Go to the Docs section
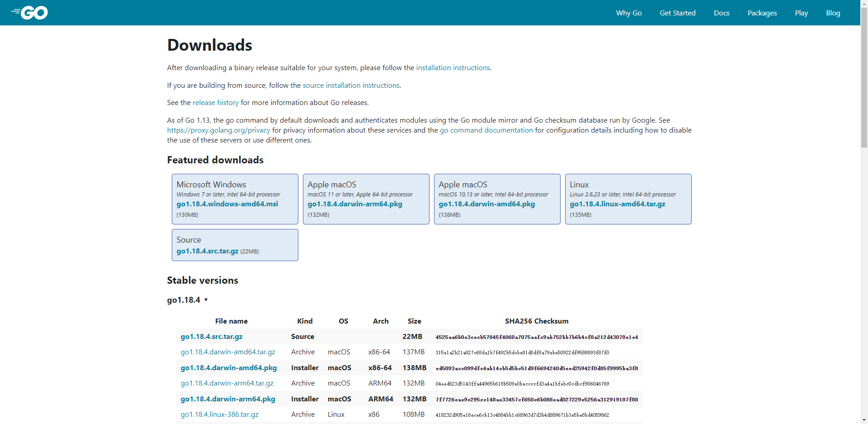Screen dimensions: 868x424 [722, 13]
